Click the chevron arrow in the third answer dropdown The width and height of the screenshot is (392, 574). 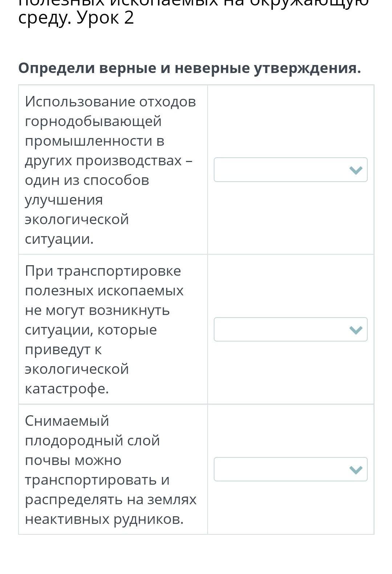(x=356, y=470)
